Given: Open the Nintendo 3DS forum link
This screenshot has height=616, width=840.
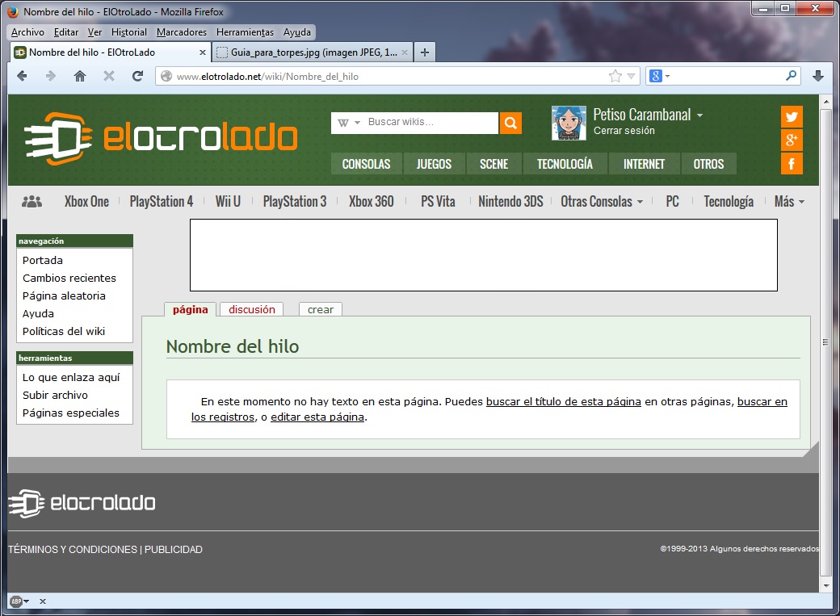Looking at the screenshot, I should 510,201.
